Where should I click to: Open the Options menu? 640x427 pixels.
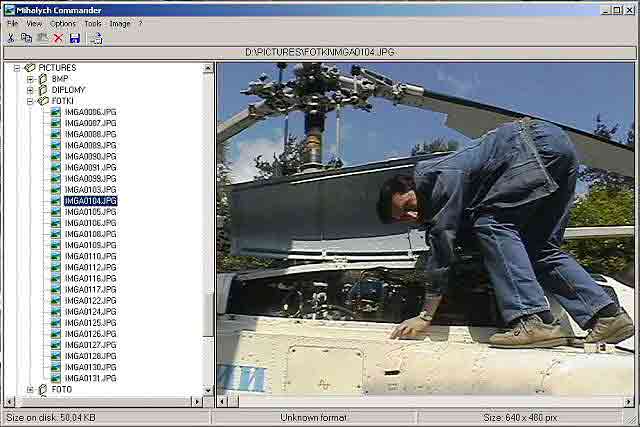(63, 23)
